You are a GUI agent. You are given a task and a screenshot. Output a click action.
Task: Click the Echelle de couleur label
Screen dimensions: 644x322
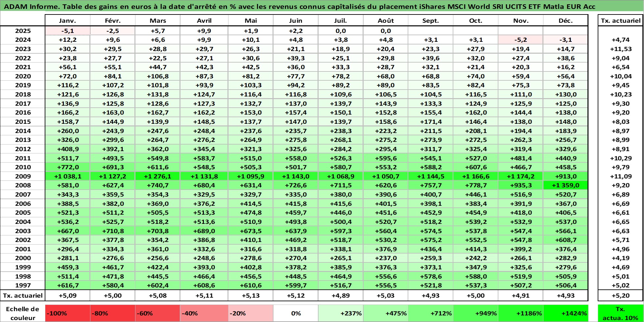tap(23, 313)
